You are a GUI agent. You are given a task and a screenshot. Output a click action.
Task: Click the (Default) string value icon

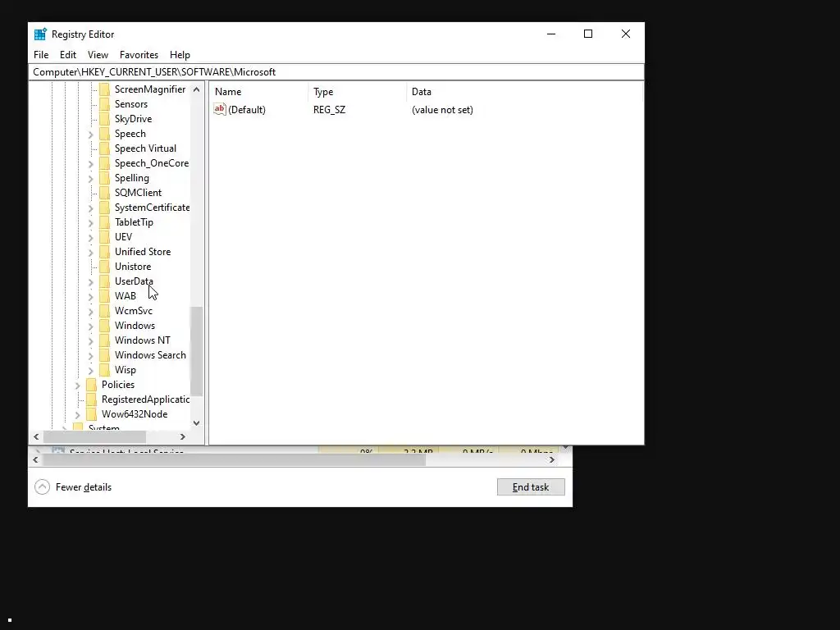[220, 109]
